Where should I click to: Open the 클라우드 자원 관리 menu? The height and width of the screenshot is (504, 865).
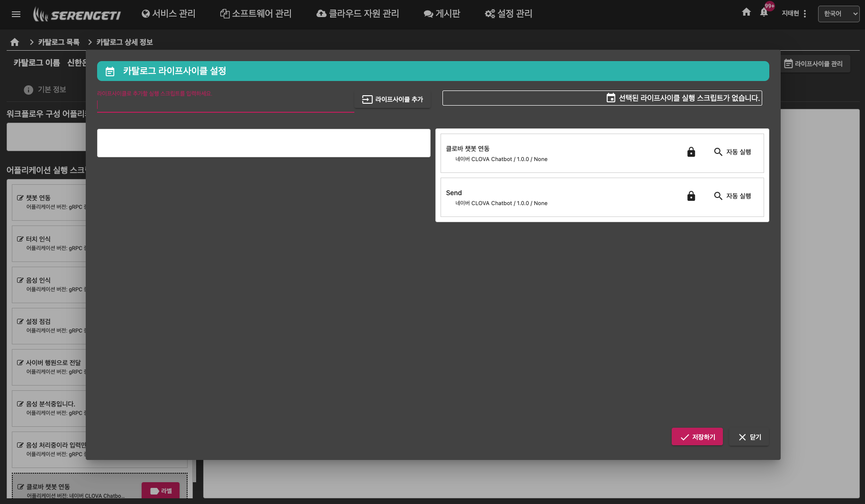[358, 14]
